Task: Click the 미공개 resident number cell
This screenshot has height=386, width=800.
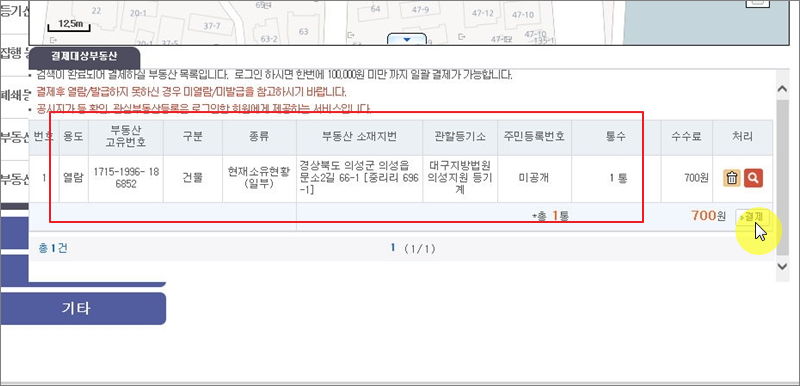Action: coord(534,178)
